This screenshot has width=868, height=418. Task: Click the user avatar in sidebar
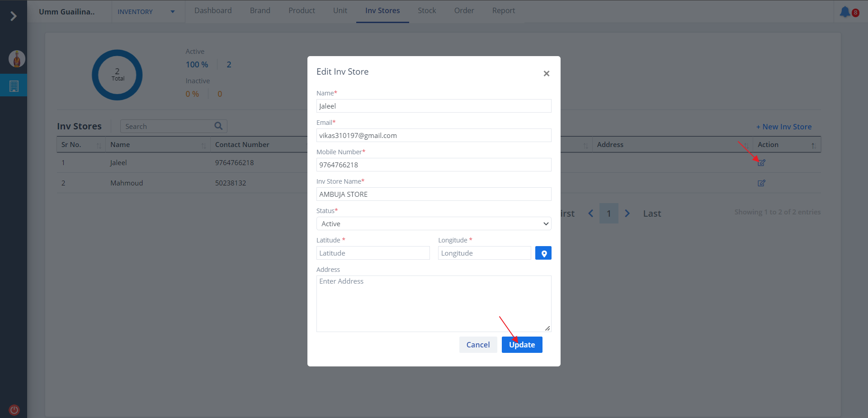pyautogui.click(x=17, y=59)
